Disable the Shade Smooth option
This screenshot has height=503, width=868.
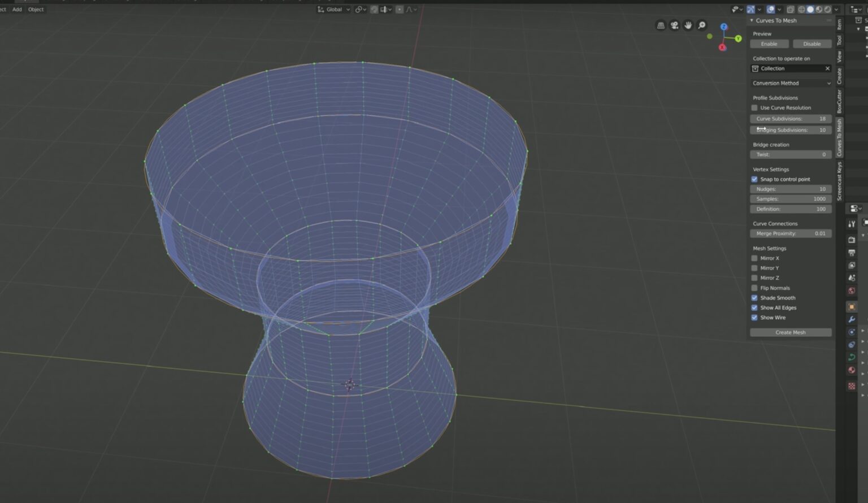pyautogui.click(x=754, y=298)
